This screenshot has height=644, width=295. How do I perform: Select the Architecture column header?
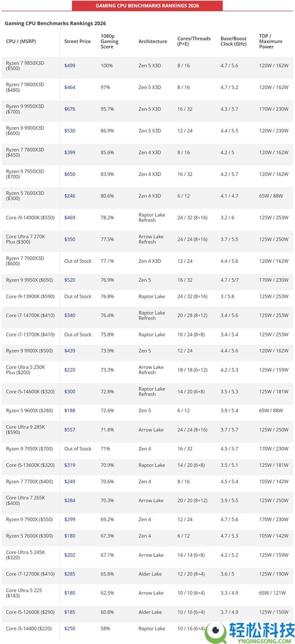tap(153, 42)
